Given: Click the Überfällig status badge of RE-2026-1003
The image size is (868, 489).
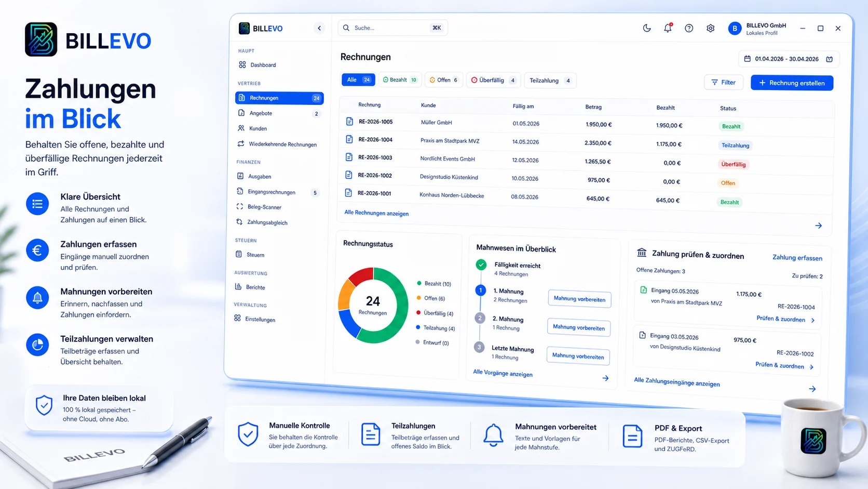Looking at the screenshot, I should pos(733,164).
